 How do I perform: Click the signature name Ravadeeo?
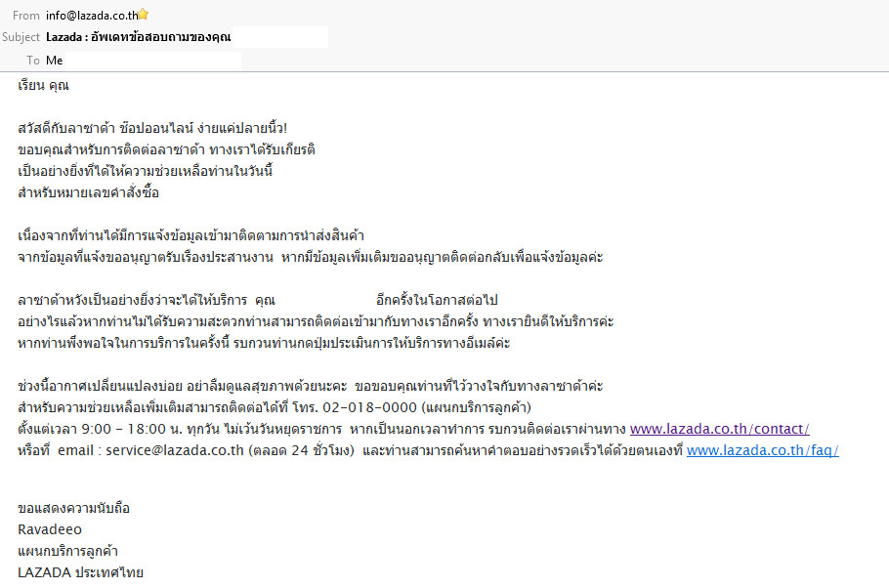tap(50, 529)
